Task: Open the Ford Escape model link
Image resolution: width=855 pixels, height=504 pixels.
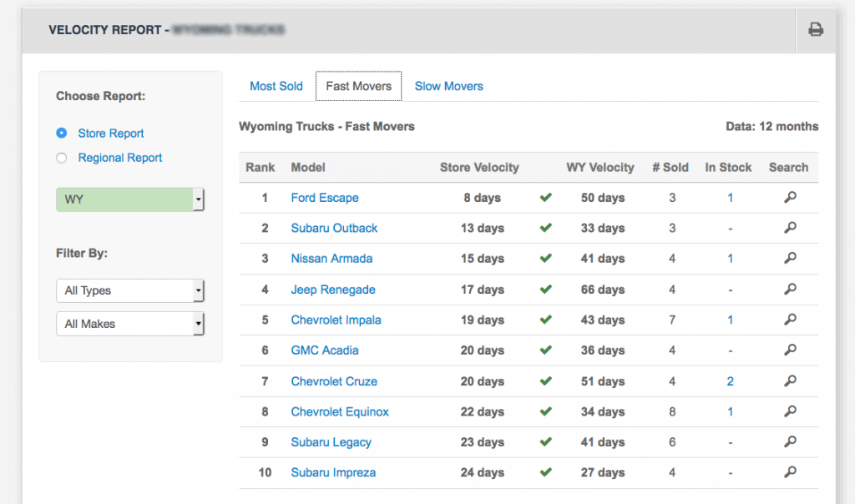Action: coord(325,198)
